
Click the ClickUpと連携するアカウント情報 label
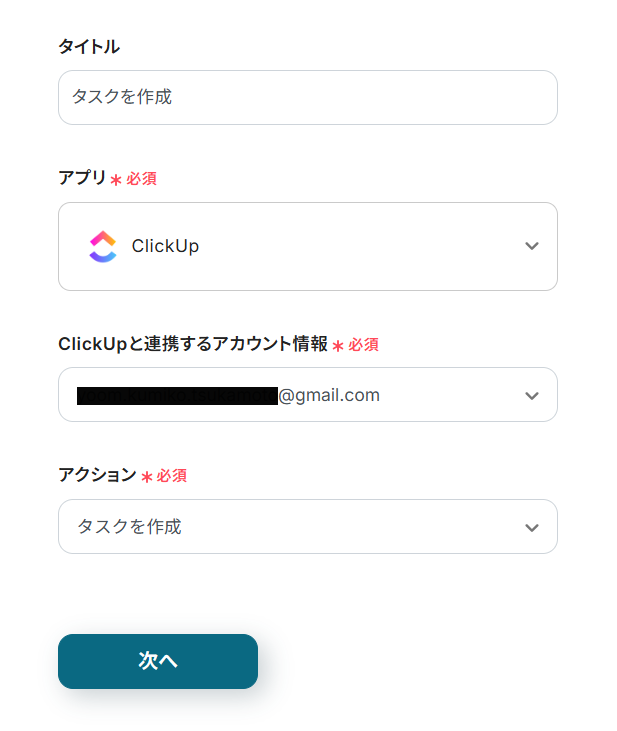192,344
